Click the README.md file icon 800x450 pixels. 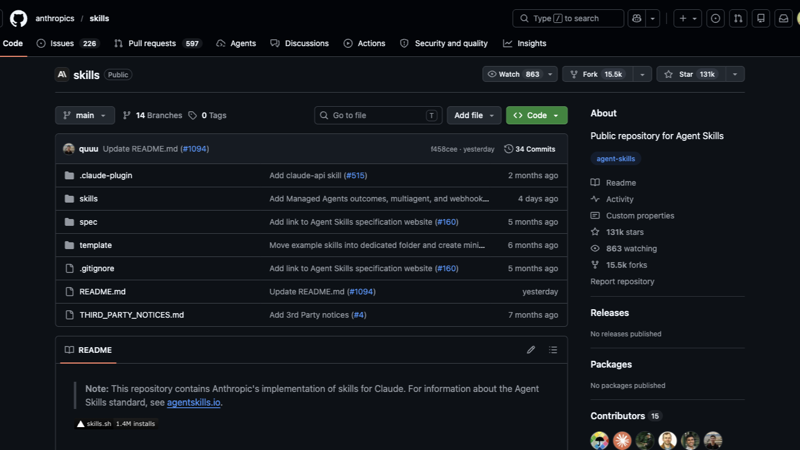69,292
